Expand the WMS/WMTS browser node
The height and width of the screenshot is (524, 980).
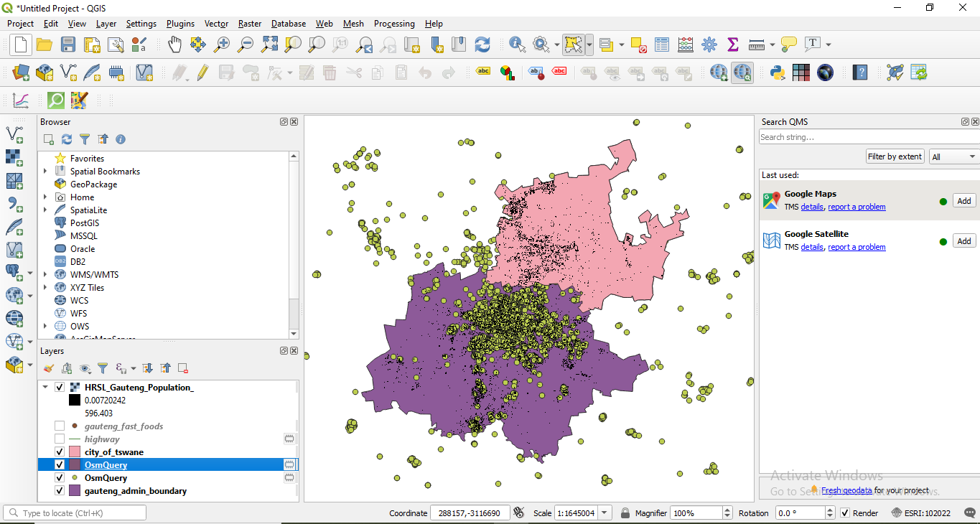click(x=45, y=275)
